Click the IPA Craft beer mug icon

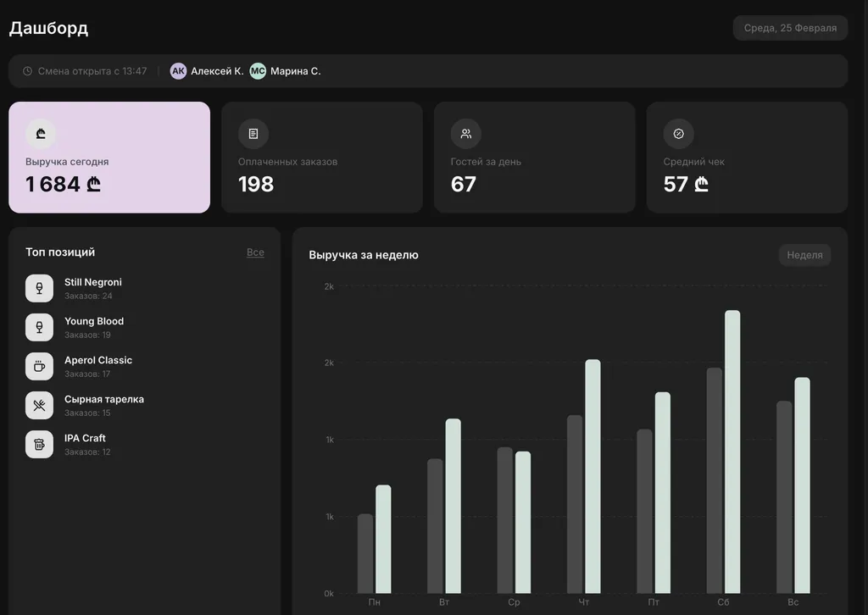39,444
